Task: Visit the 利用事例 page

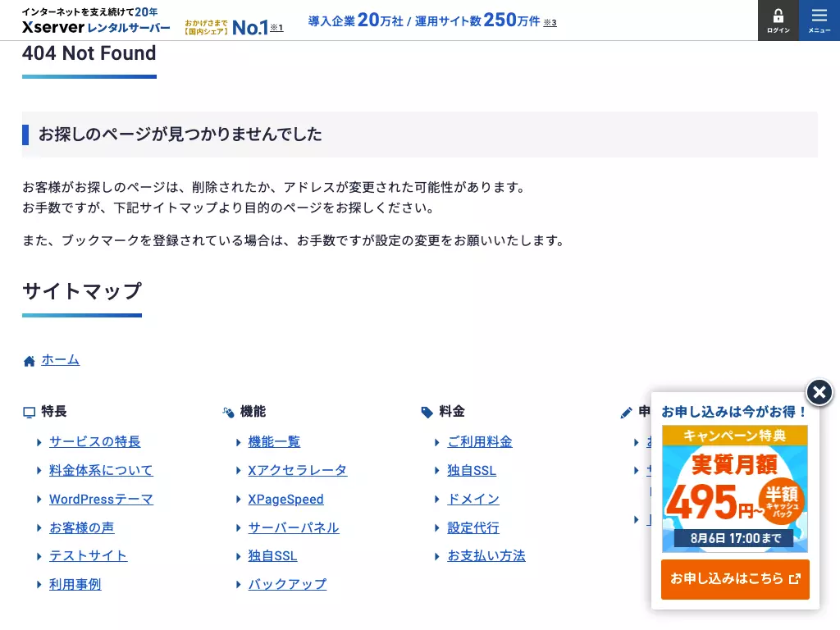Action: tap(75, 584)
